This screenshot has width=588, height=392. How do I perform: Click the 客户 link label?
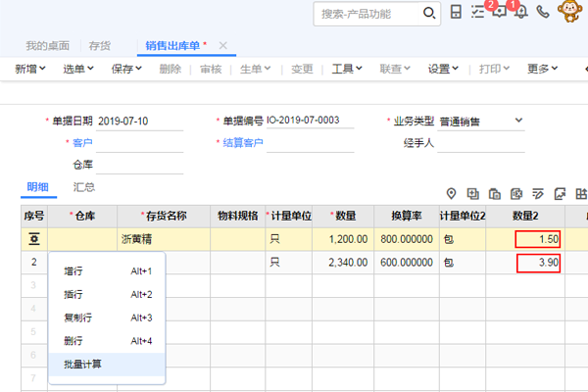click(x=83, y=143)
